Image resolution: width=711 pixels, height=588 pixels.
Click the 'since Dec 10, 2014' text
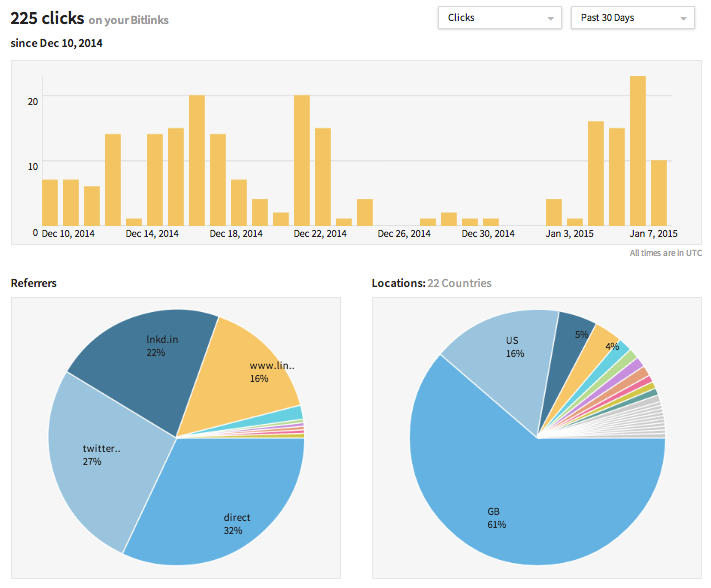tap(56, 43)
